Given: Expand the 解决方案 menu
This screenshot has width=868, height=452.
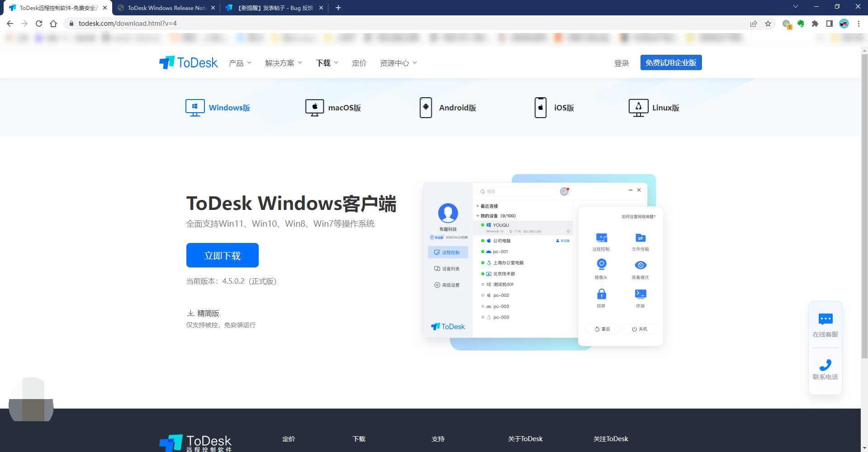Looking at the screenshot, I should pos(284,63).
